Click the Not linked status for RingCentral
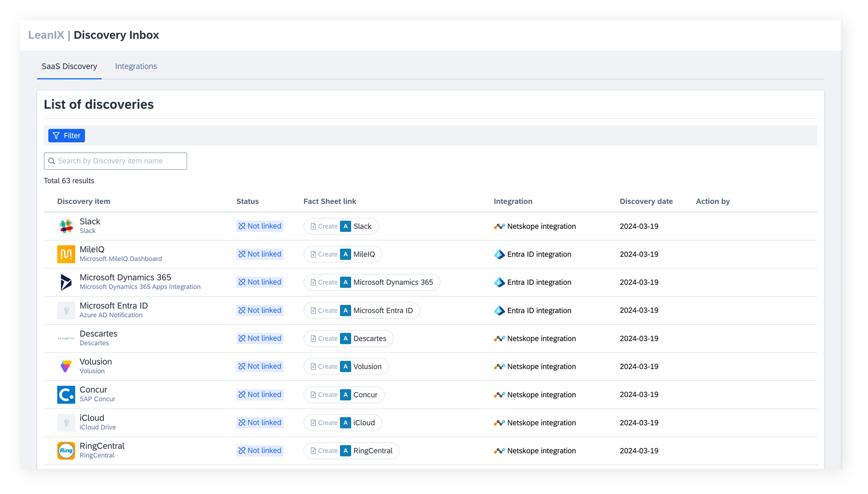 tap(260, 451)
